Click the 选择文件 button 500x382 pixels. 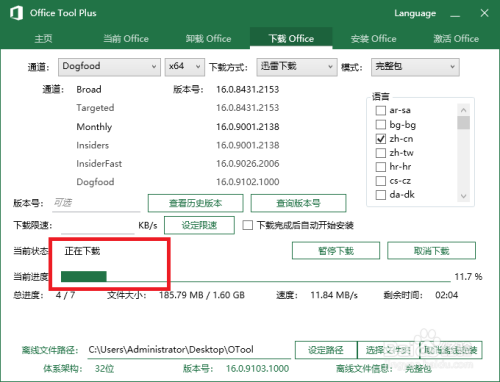tap(388, 350)
